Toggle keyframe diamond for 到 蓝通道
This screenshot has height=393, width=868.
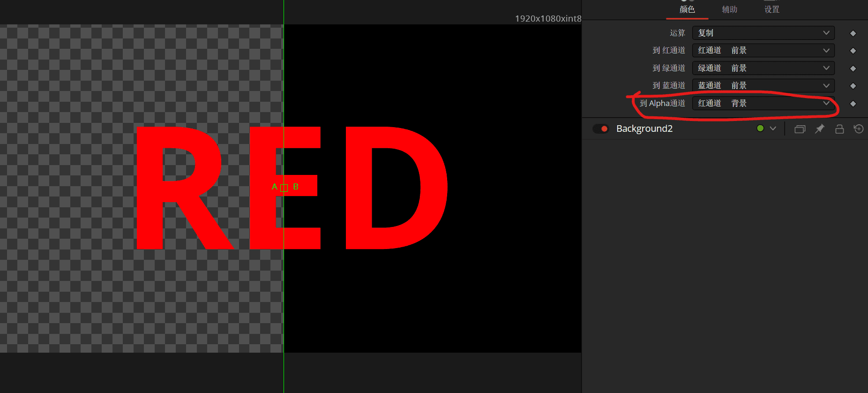point(853,86)
